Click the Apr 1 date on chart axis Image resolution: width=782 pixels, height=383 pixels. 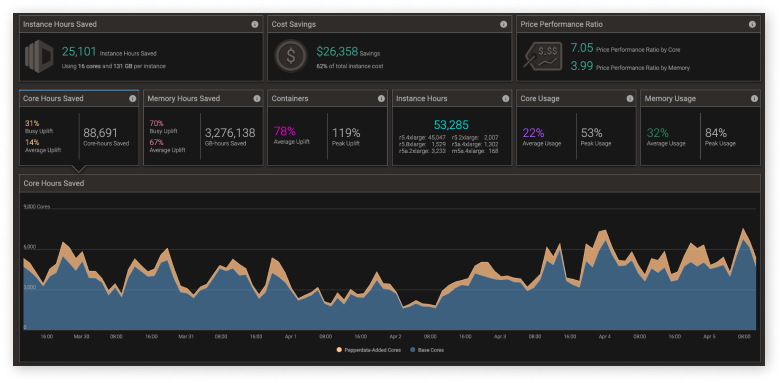point(290,337)
